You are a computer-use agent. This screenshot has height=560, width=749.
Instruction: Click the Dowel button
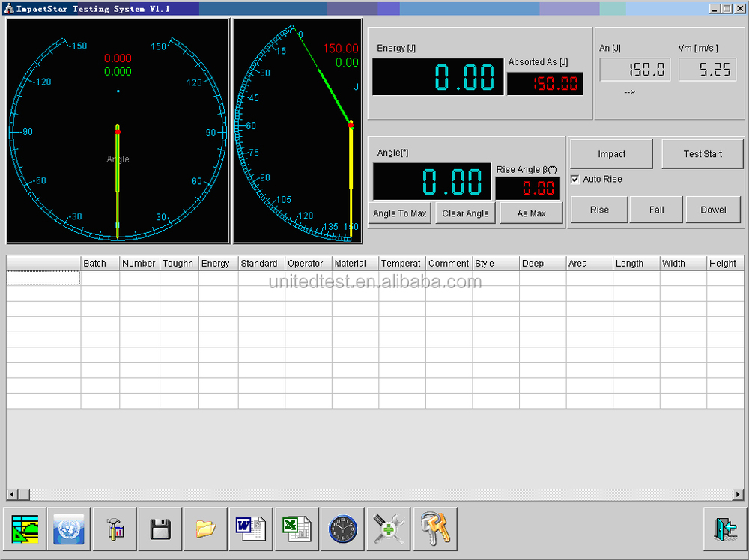tap(713, 210)
